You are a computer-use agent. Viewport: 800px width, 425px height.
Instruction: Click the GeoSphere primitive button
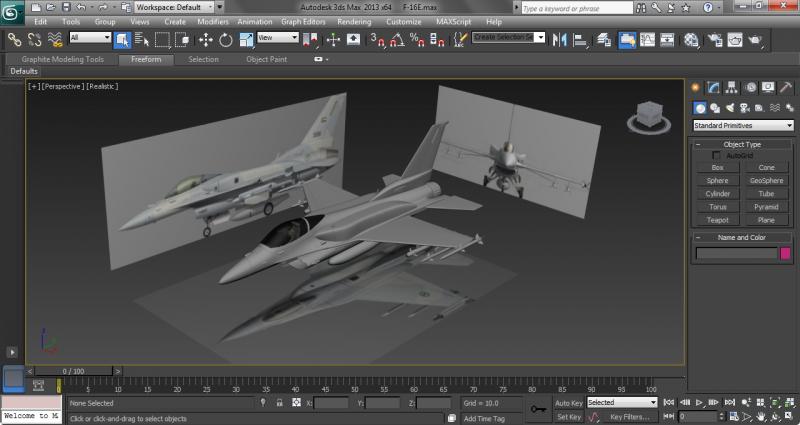[766, 181]
